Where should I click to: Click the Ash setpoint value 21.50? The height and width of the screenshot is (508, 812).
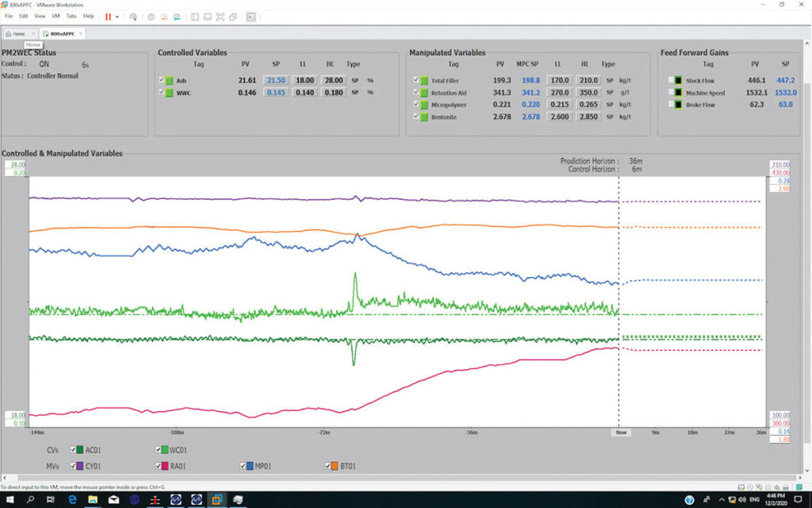coord(275,81)
